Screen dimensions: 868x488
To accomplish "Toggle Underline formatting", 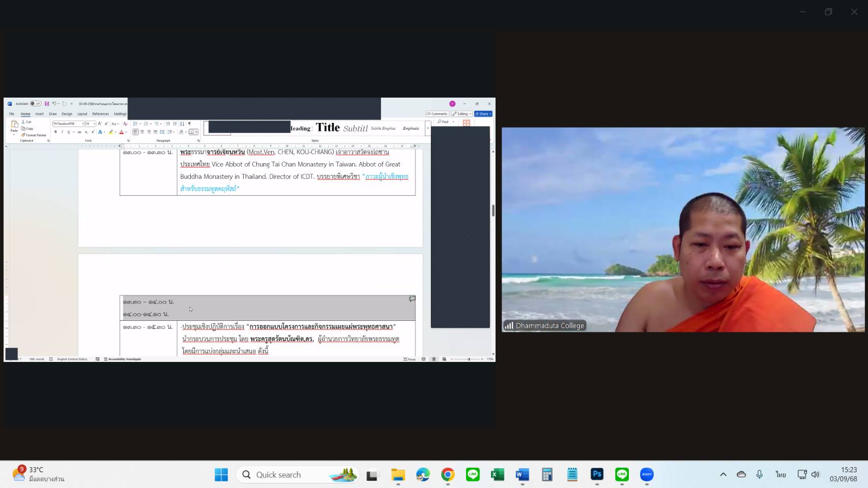I will [69, 132].
